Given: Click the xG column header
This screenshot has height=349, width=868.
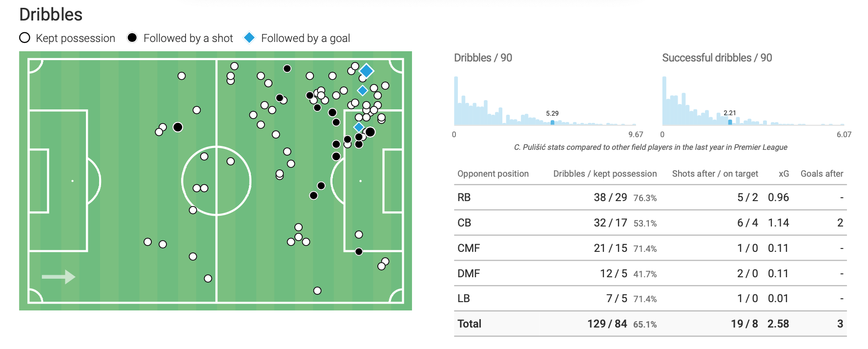Looking at the screenshot, I should [x=784, y=174].
